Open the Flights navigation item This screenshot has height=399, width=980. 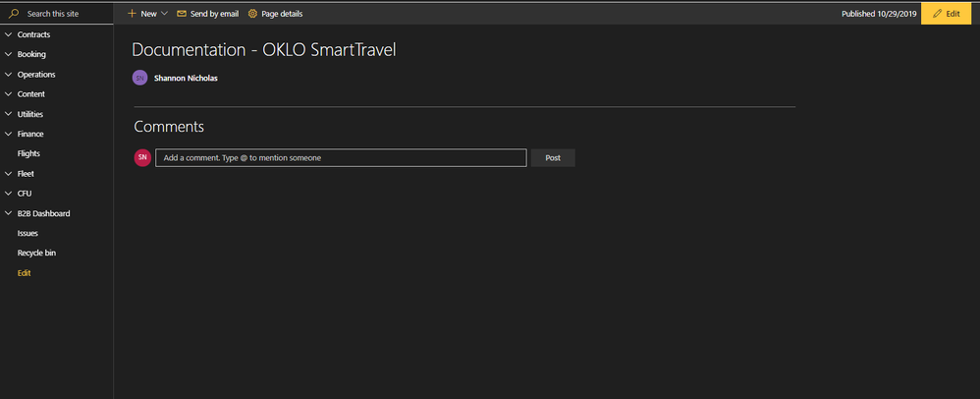point(28,153)
